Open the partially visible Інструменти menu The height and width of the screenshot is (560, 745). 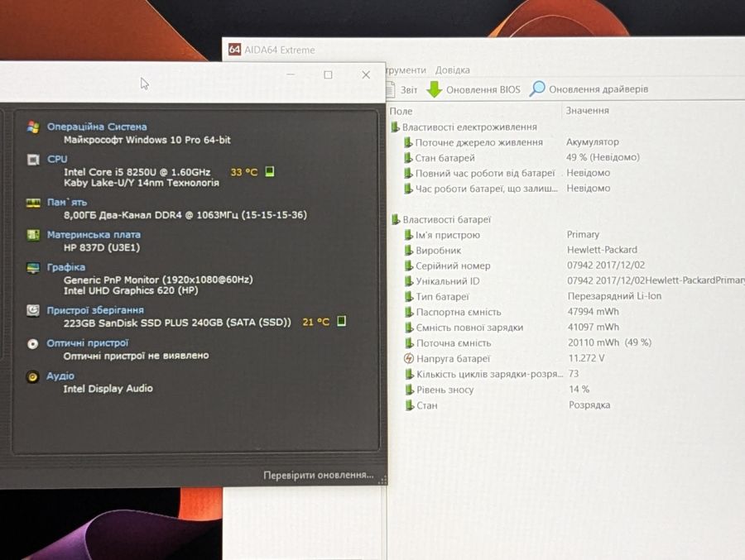406,70
